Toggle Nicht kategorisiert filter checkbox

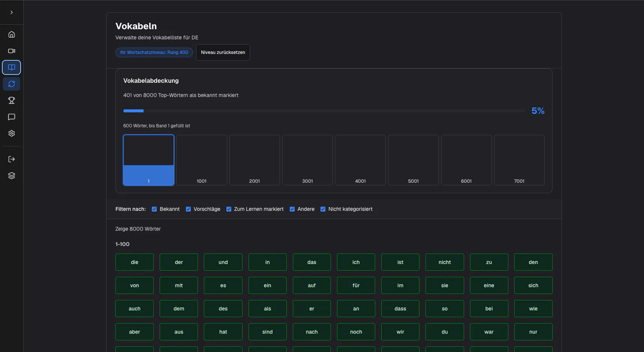point(323,209)
